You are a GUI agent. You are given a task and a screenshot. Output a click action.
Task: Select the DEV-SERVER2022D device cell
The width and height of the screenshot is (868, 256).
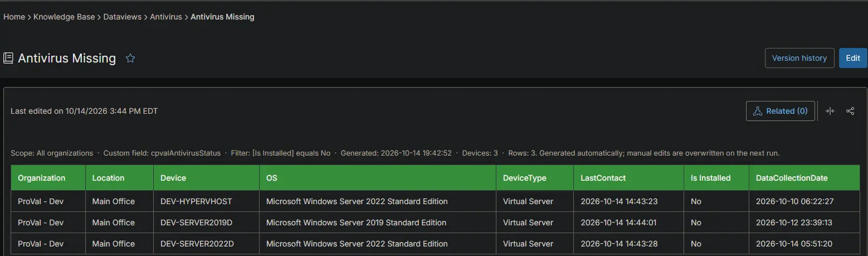coord(206,244)
